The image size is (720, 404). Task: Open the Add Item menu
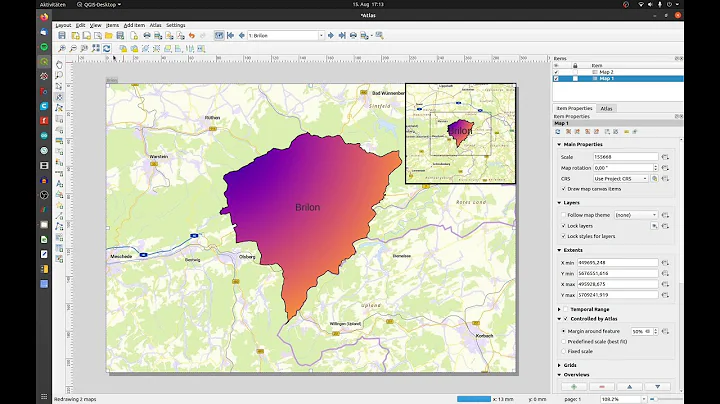pos(134,25)
